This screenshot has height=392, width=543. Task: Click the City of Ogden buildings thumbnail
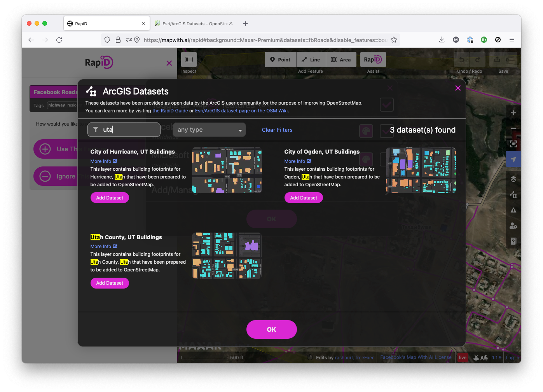[x=421, y=170]
